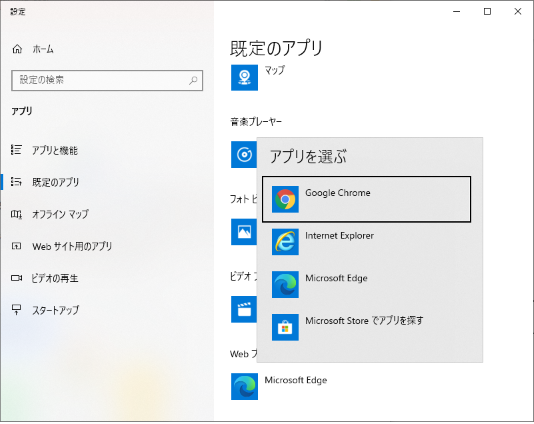Click the ビデオ player default app icon
Viewport: 534px width, 424px height.
pyautogui.click(x=244, y=309)
